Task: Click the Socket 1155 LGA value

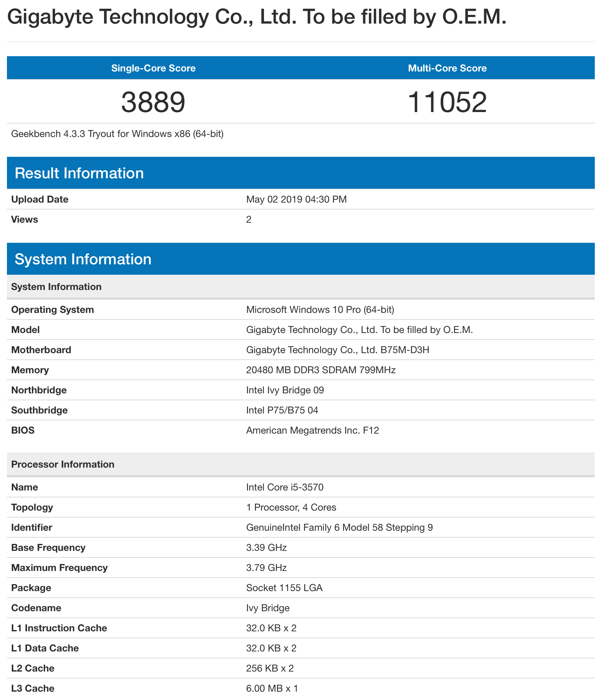Action: (284, 588)
